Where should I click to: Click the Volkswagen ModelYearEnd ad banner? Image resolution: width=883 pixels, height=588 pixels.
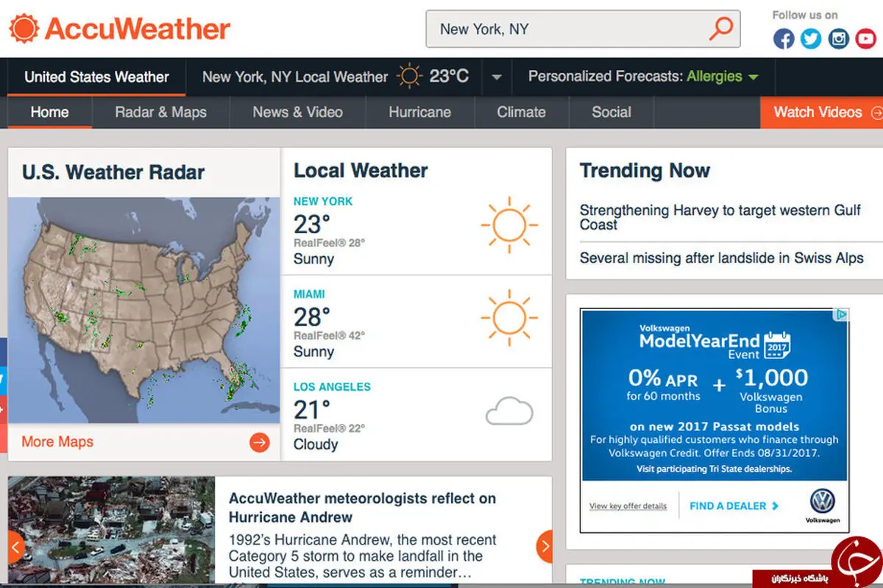tap(714, 420)
